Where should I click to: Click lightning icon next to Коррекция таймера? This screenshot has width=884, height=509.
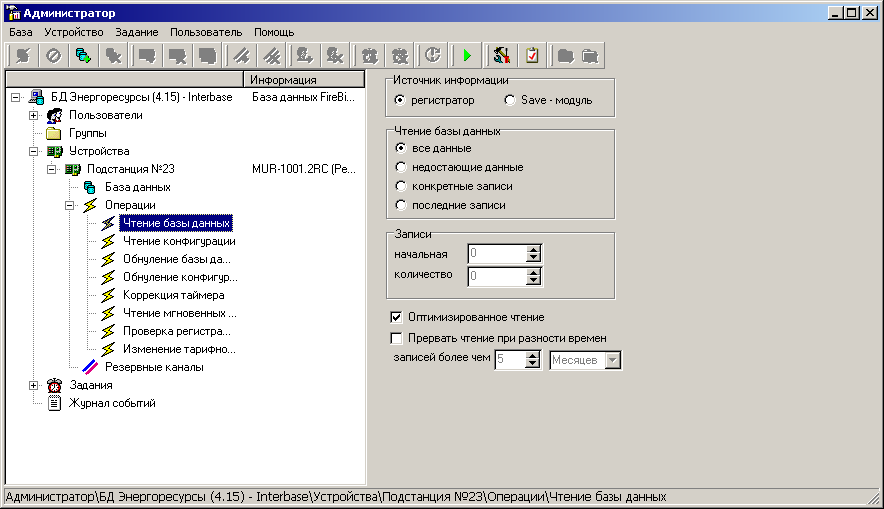click(108, 295)
